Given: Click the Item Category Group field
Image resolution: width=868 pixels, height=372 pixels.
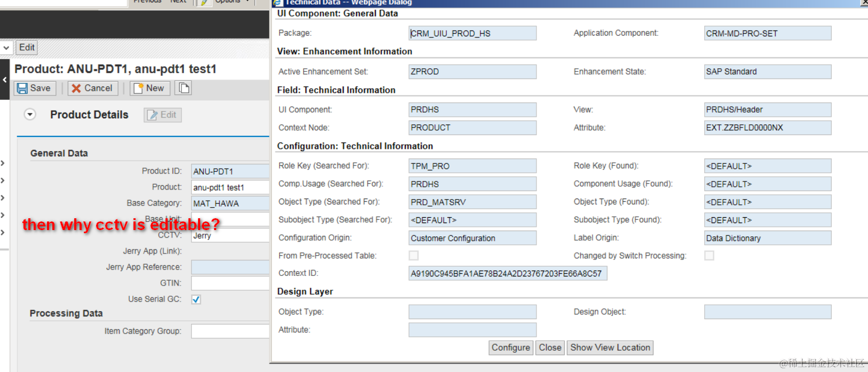Looking at the screenshot, I should 230,331.
